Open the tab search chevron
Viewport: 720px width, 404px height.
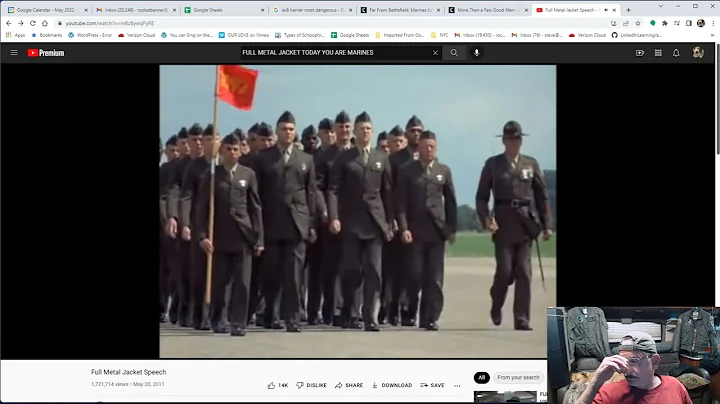(660, 6)
